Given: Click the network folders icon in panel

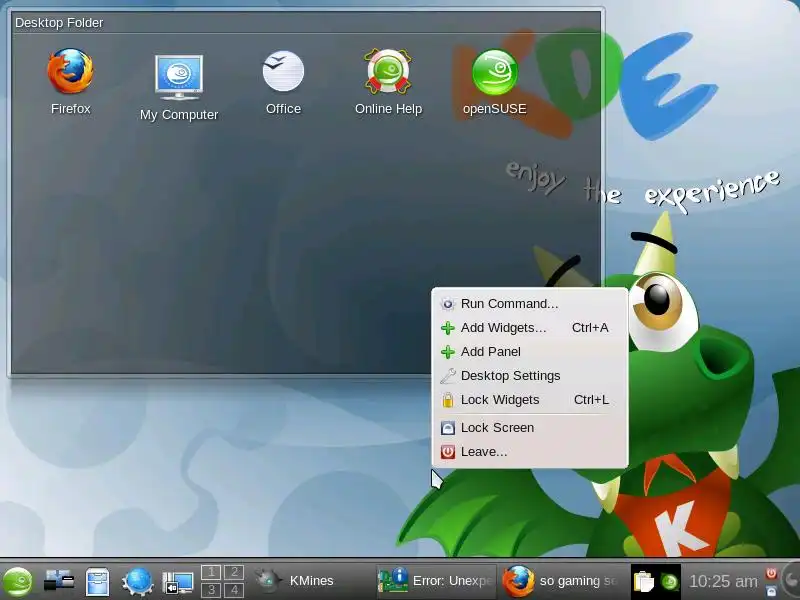Looking at the screenshot, I should coord(58,581).
